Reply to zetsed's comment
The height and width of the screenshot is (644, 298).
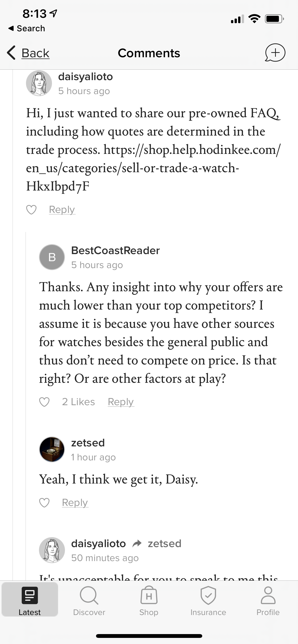[x=75, y=503]
